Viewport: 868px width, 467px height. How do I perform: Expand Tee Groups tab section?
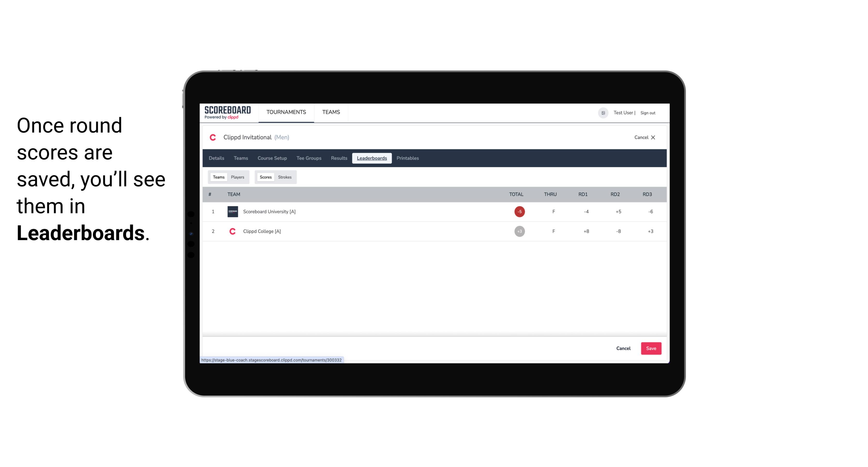(308, 158)
